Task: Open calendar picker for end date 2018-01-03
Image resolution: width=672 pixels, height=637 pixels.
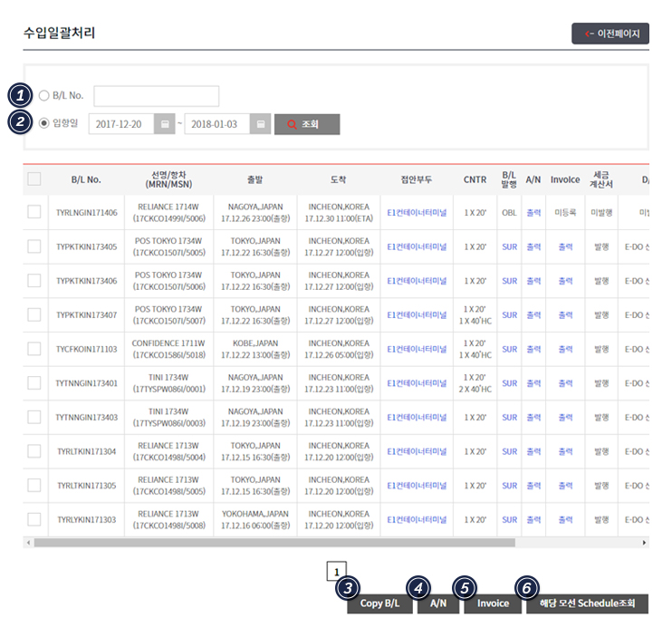Action: point(260,124)
